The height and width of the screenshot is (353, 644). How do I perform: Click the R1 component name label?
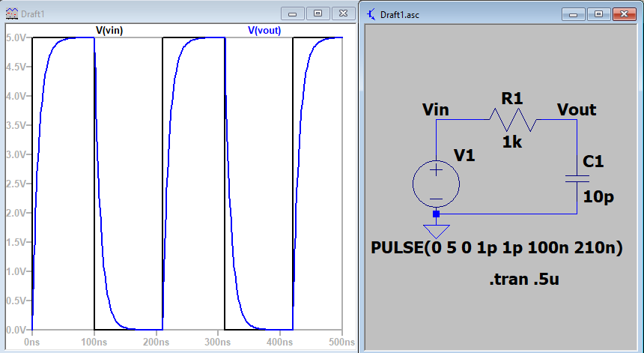pyautogui.click(x=512, y=97)
